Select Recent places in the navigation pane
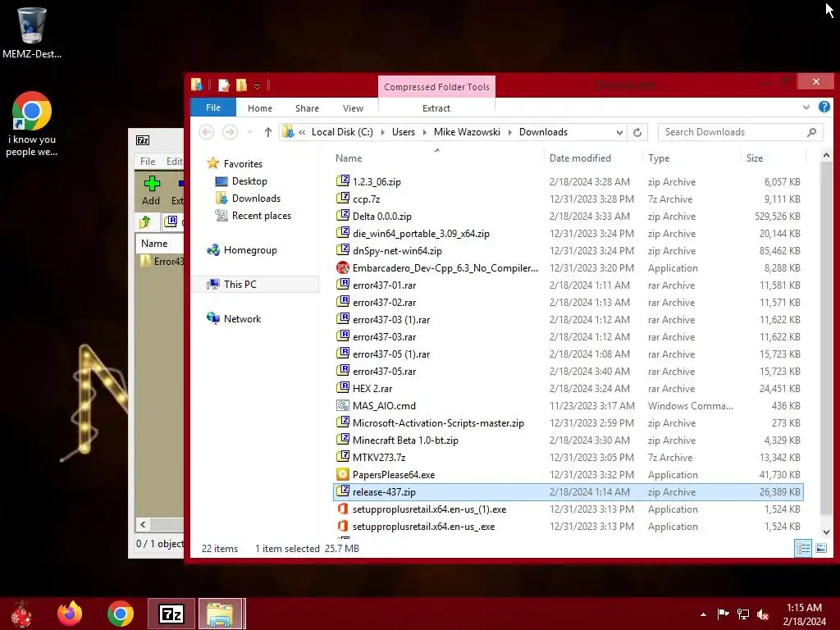This screenshot has width=840, height=630. tap(262, 216)
